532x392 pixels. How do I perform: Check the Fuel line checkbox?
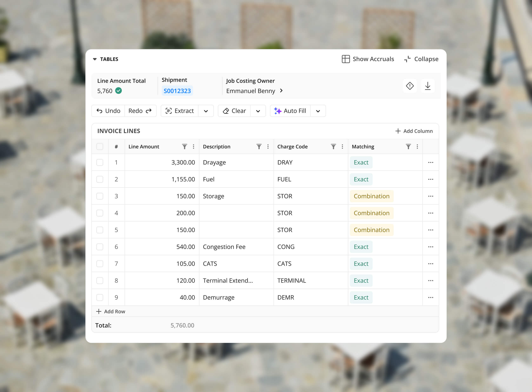point(100,179)
